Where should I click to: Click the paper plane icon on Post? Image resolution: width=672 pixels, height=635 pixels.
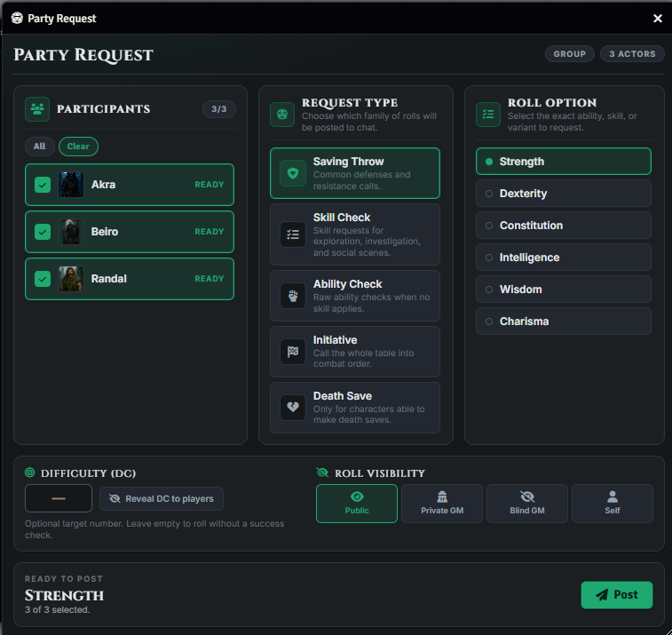[602, 595]
